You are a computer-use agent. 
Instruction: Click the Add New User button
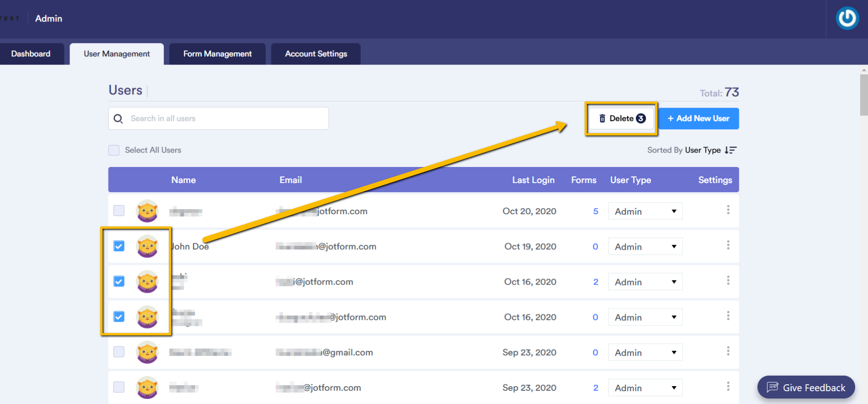pyautogui.click(x=698, y=119)
